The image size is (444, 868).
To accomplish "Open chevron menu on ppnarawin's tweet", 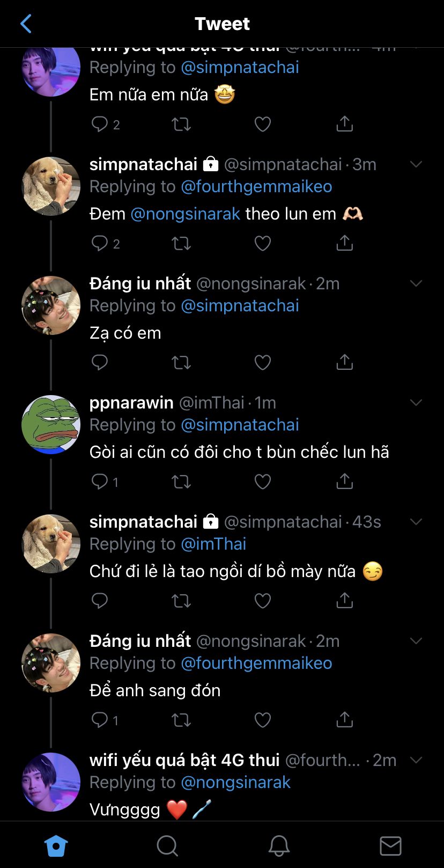I will pos(416,403).
